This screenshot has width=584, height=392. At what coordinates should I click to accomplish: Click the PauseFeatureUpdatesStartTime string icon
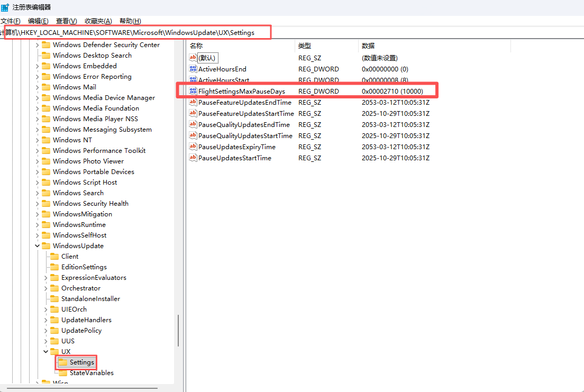(193, 113)
